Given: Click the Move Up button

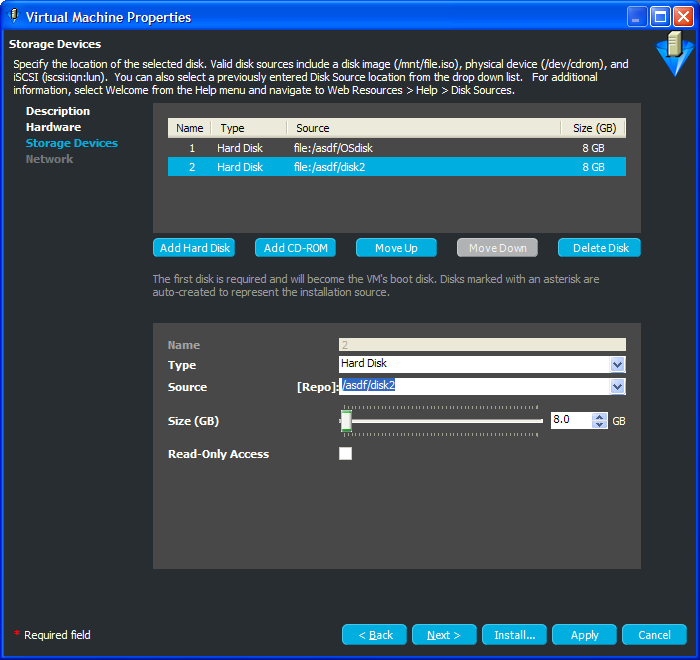Looking at the screenshot, I should (x=396, y=248).
